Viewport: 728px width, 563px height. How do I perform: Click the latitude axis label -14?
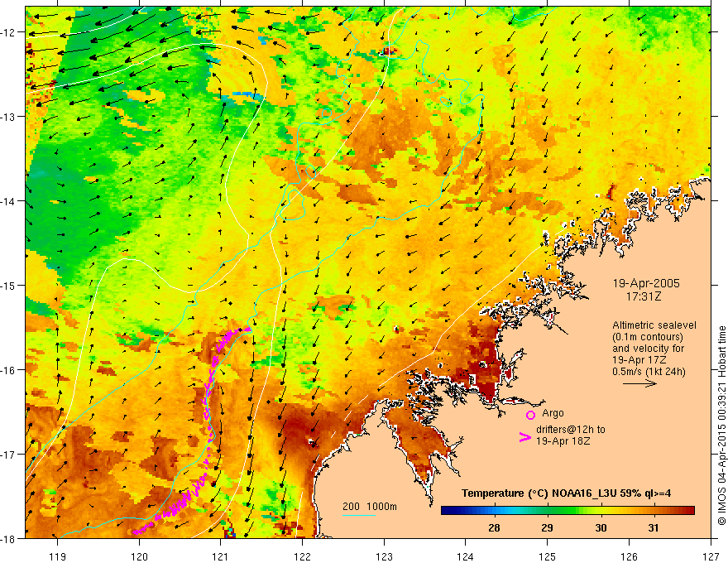point(8,201)
